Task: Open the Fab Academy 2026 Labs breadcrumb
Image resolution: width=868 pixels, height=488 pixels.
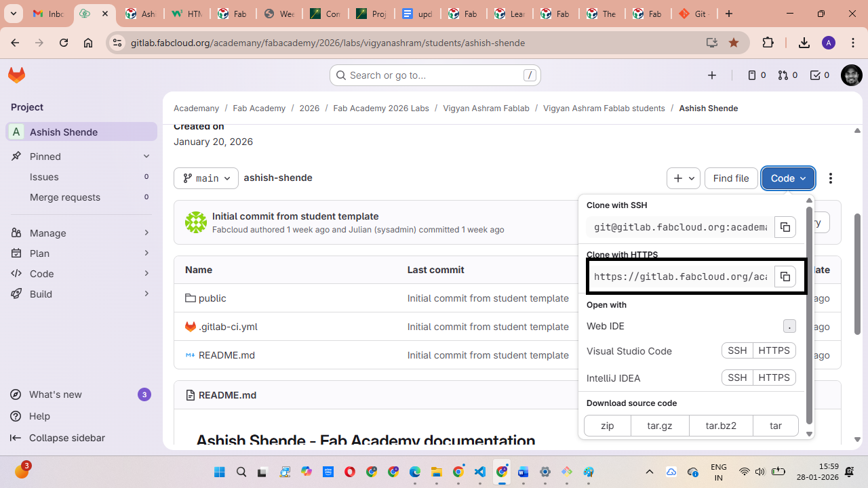Action: [x=381, y=108]
